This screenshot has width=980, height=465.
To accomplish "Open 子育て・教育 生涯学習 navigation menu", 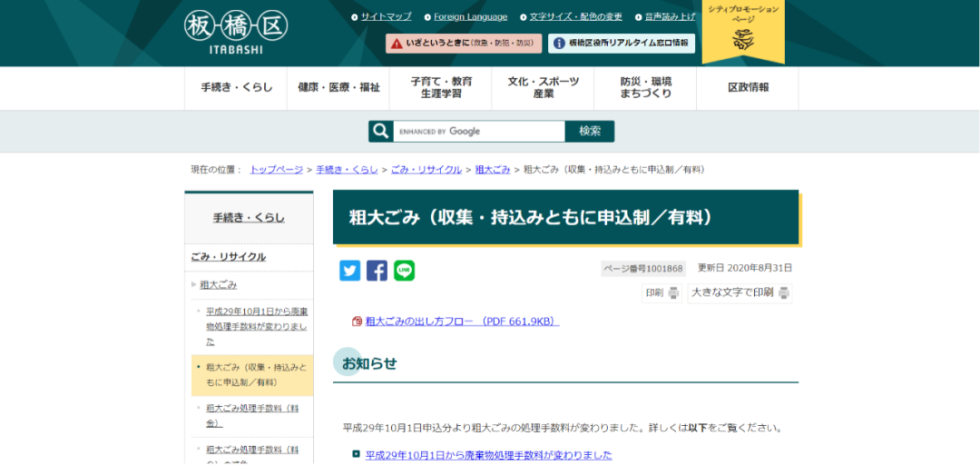I will tap(441, 88).
